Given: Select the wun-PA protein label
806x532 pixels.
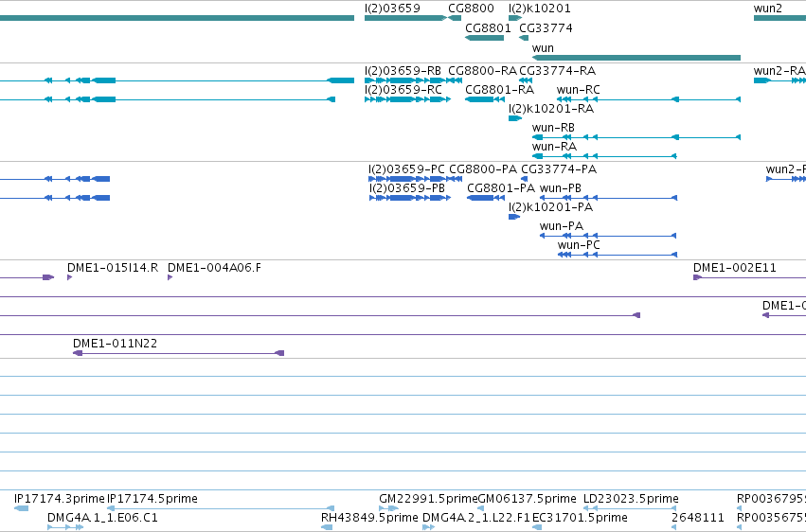Looking at the screenshot, I should click(x=562, y=226).
